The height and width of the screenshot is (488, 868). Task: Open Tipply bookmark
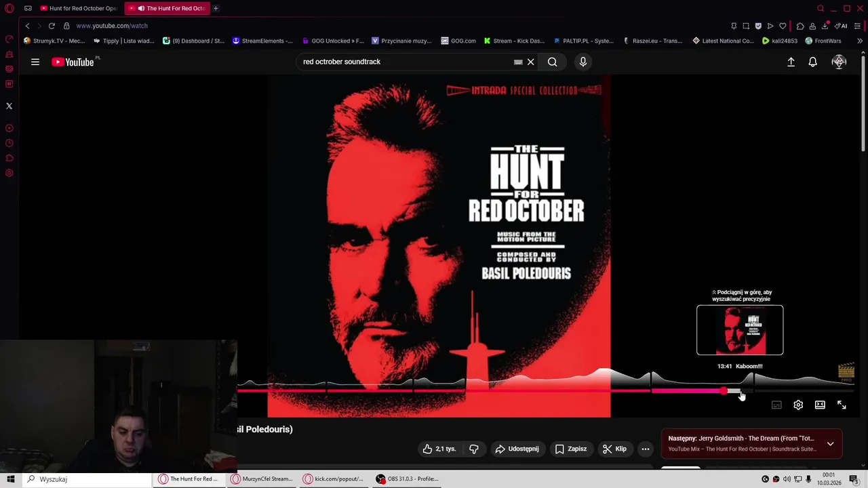pos(123,41)
